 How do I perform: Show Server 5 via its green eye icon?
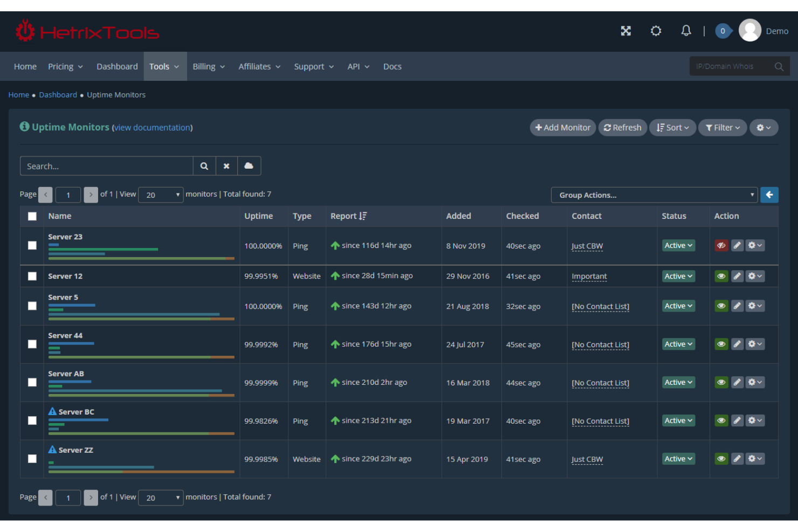click(x=721, y=306)
